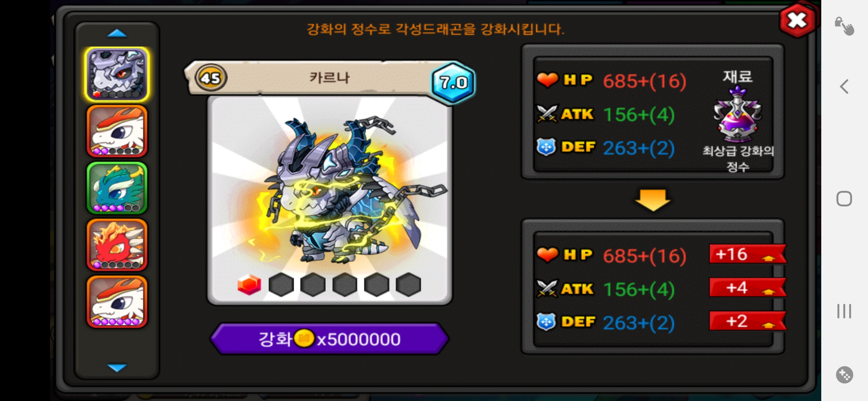Tap the +4 ATK increase banner

[747, 288]
